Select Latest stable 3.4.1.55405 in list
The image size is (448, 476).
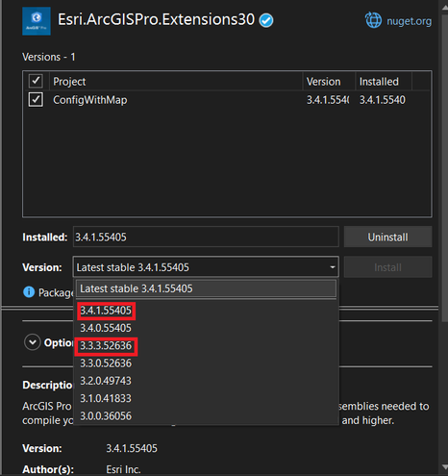pos(206,288)
